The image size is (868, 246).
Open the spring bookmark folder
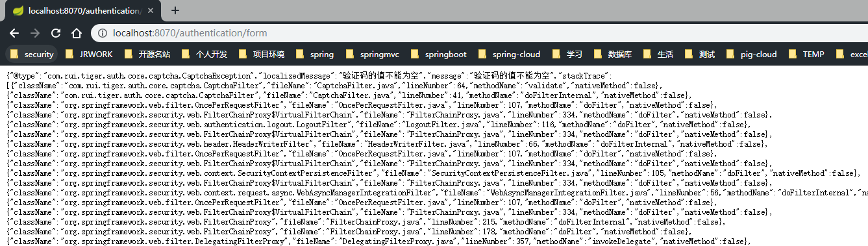click(x=315, y=54)
